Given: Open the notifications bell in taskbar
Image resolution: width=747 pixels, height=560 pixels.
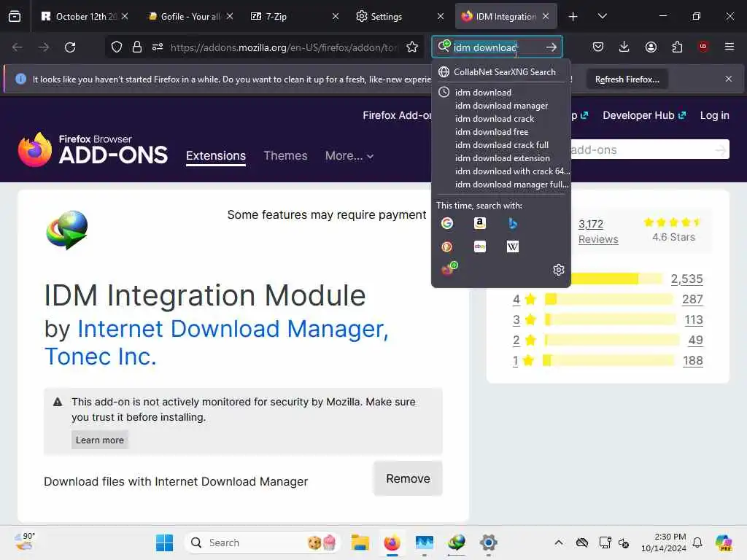Looking at the screenshot, I should pos(697,542).
